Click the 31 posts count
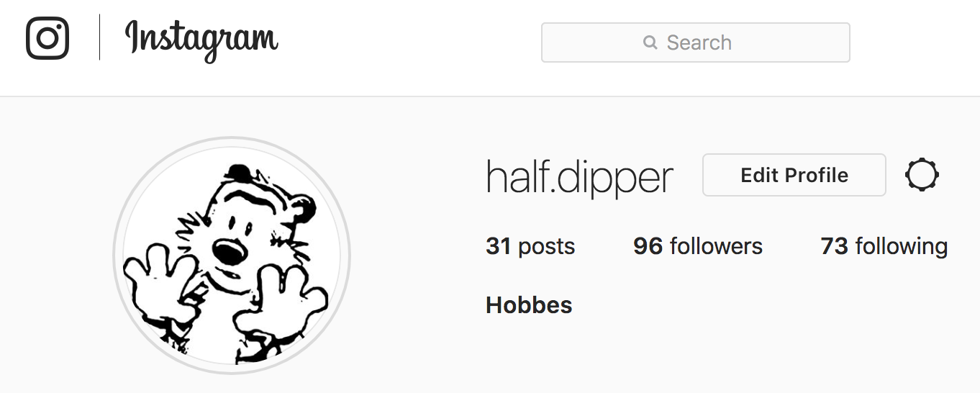 [530, 246]
